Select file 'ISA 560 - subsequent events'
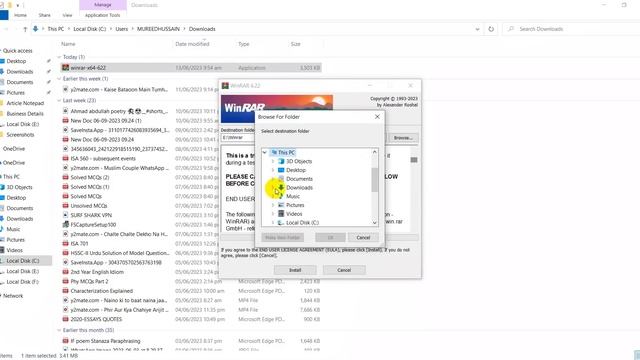The height and width of the screenshot is (360, 640). [x=103, y=158]
